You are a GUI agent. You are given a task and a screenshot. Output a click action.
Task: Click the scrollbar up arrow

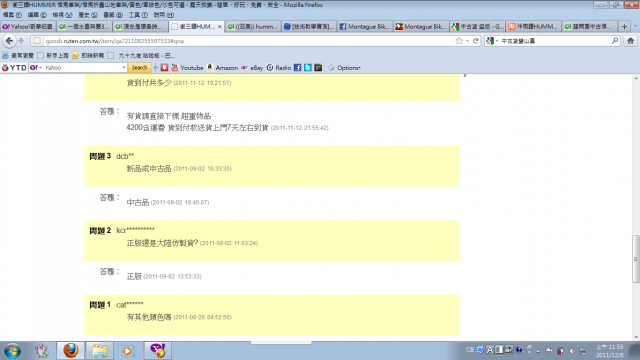636,78
